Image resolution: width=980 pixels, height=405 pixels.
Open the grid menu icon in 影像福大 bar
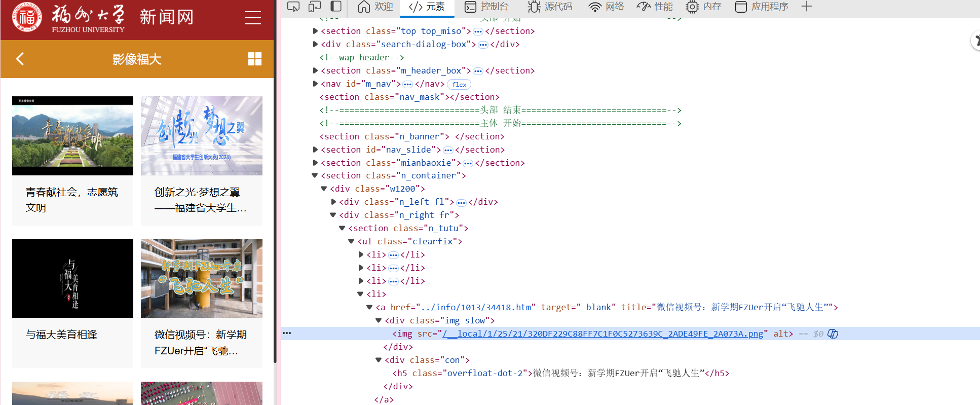coord(255,59)
